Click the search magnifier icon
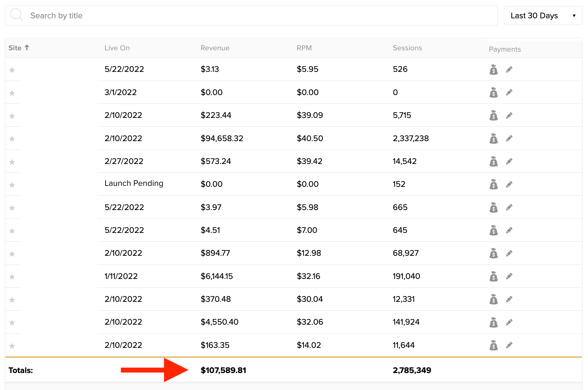Image resolution: width=588 pixels, height=390 pixels. tap(16, 15)
